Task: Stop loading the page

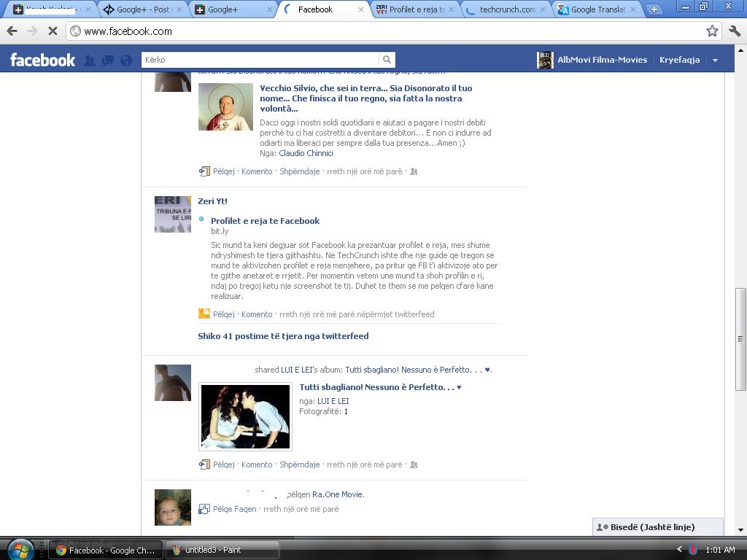Action: pyautogui.click(x=53, y=31)
